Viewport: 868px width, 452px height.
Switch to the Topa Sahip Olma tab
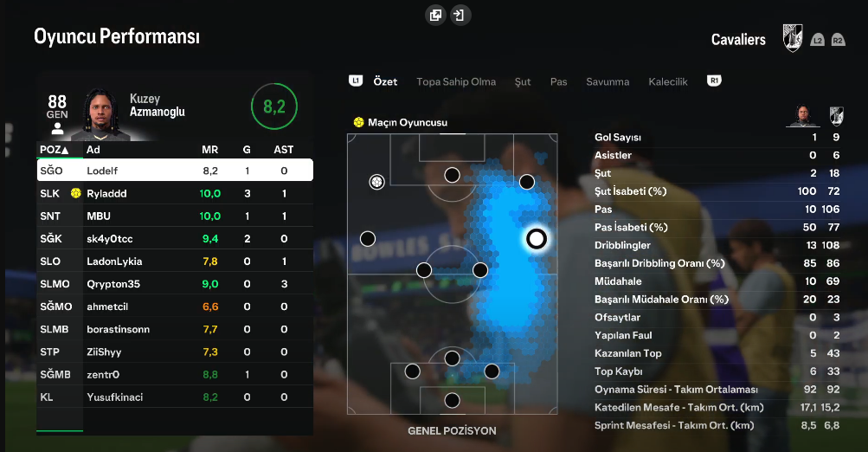[x=456, y=81]
